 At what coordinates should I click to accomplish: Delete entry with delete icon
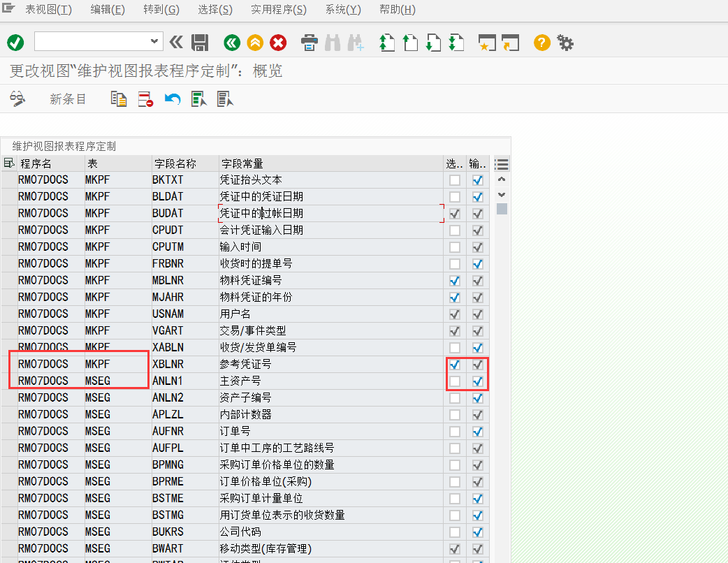[145, 98]
